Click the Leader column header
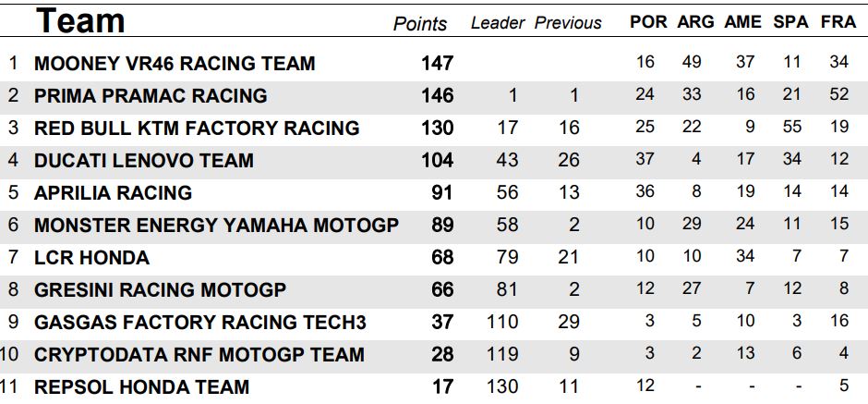 (498, 23)
